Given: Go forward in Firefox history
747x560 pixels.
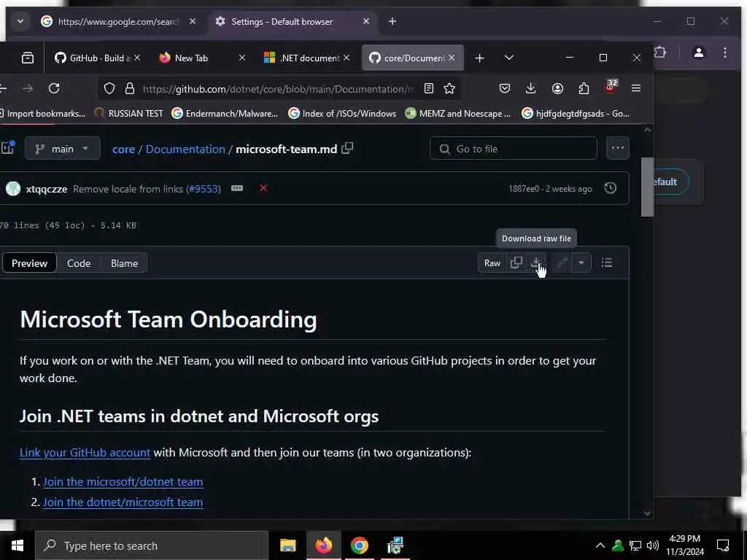Looking at the screenshot, I should click(28, 88).
